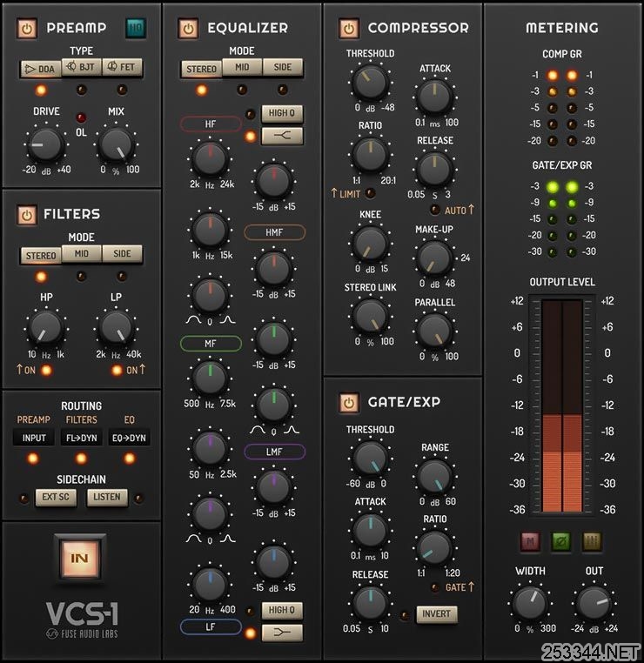The image size is (644, 663).
Task: Toggle the compressor AUTO release switch
Action: (x=434, y=210)
